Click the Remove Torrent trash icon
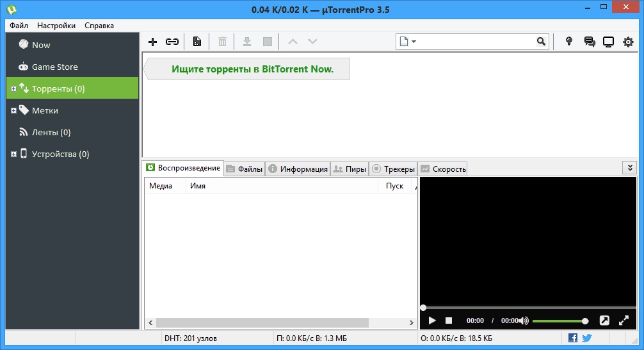 click(222, 42)
